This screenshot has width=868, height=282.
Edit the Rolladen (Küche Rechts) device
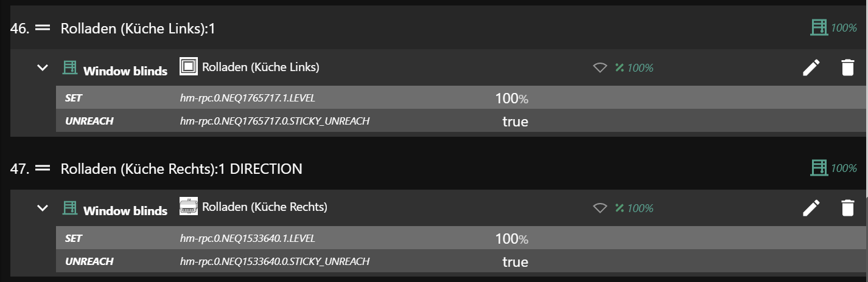pos(811,208)
